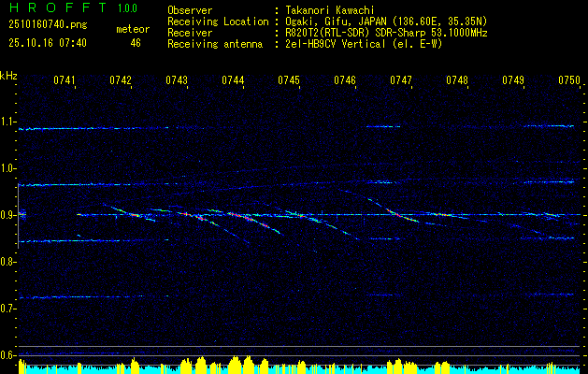
Task: Click the 0742 time marker
Action: pos(121,80)
